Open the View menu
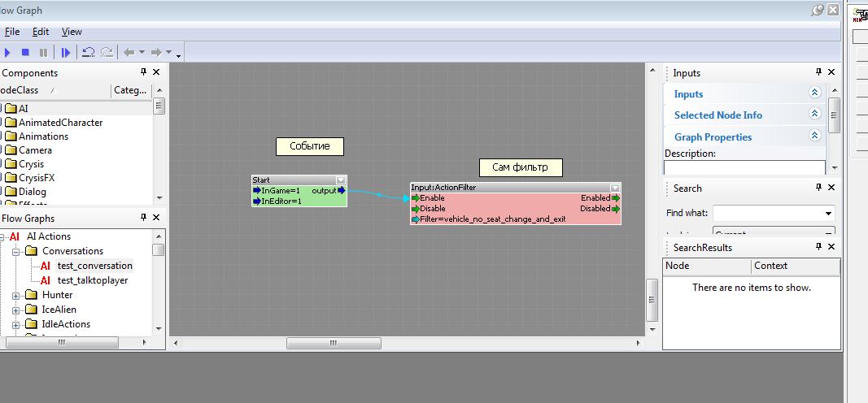 (72, 32)
